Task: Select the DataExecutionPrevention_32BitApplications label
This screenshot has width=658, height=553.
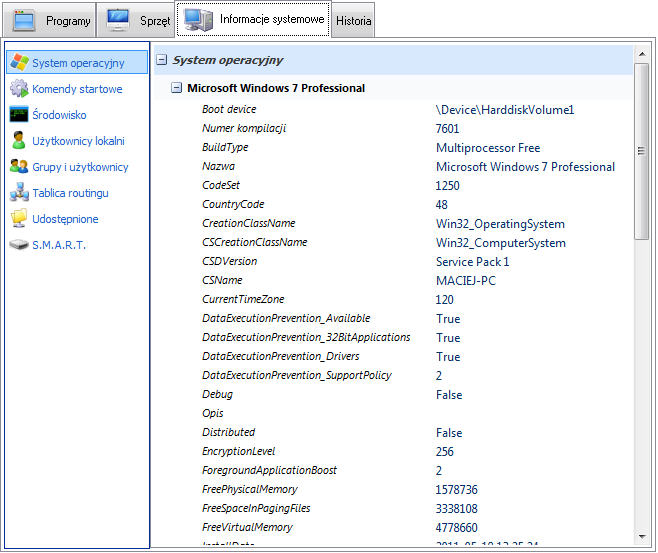Action: pyautogui.click(x=306, y=337)
